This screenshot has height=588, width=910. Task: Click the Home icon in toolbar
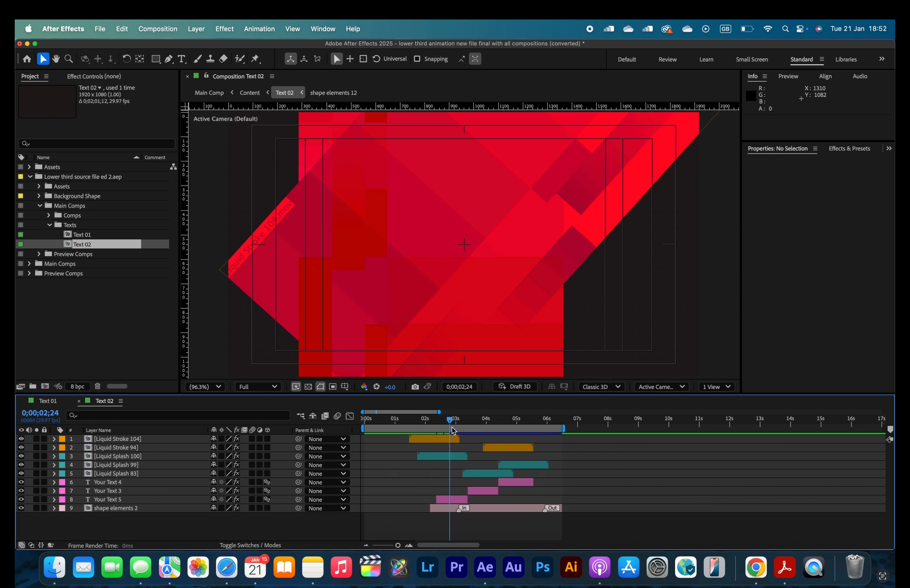click(x=27, y=59)
